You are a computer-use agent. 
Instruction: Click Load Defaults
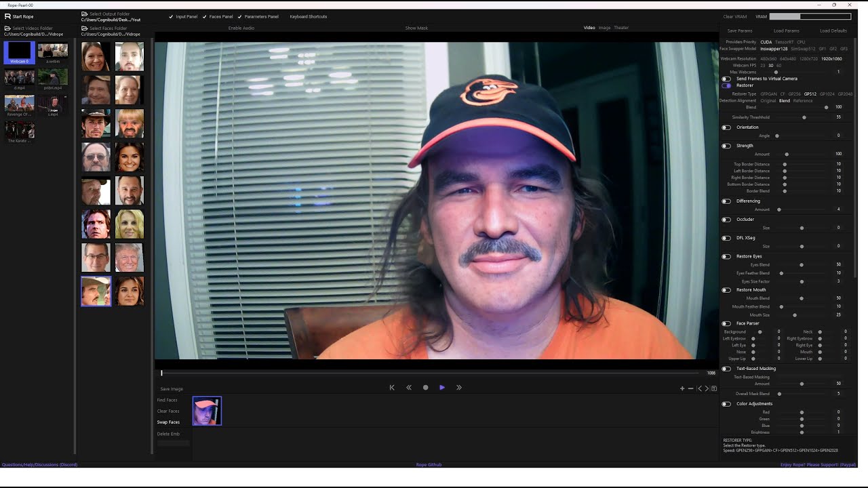[833, 30]
